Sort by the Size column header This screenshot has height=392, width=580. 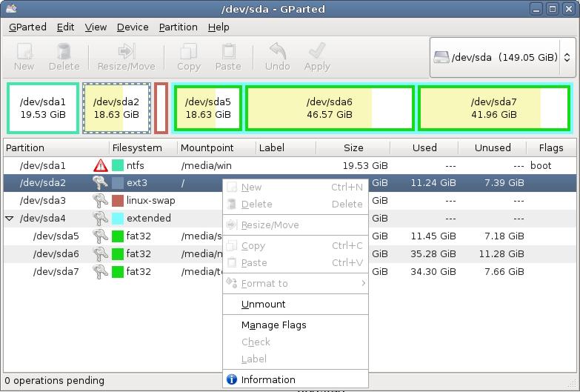353,147
